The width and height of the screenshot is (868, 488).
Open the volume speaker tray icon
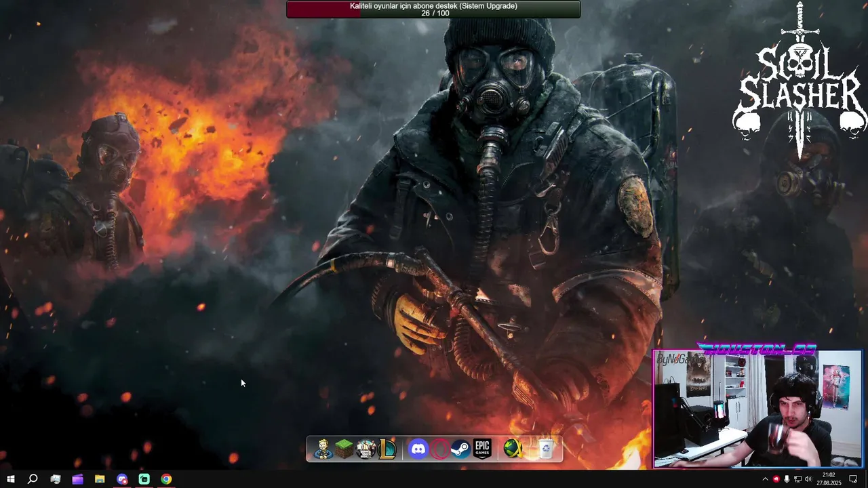[808, 479]
